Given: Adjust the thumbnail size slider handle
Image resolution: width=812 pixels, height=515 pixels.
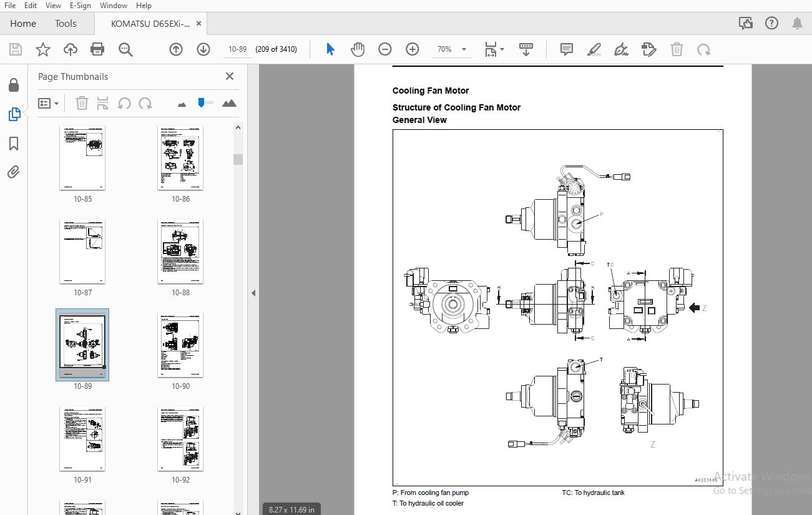Looking at the screenshot, I should [201, 103].
